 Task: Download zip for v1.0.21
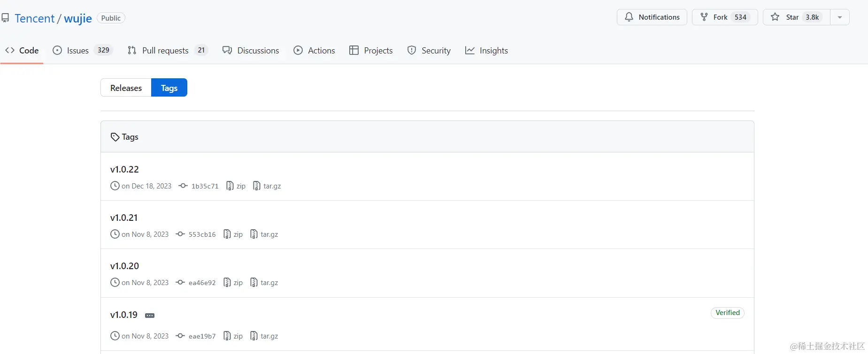(233, 234)
